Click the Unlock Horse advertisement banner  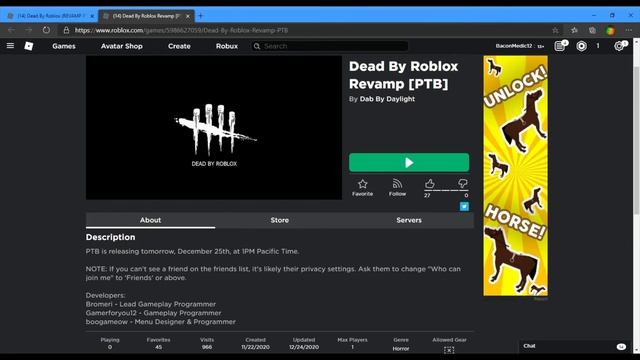click(x=516, y=176)
